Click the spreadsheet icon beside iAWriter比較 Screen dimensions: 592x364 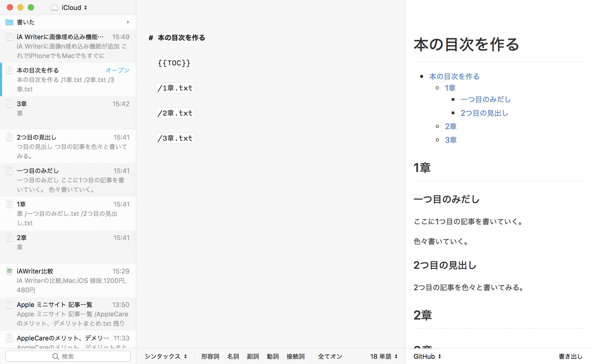coord(9,271)
